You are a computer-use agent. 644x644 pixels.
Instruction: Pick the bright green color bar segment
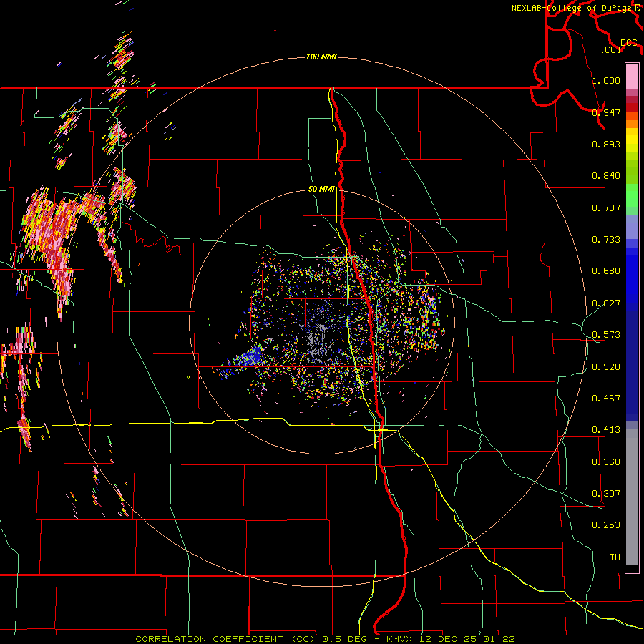coord(632,195)
